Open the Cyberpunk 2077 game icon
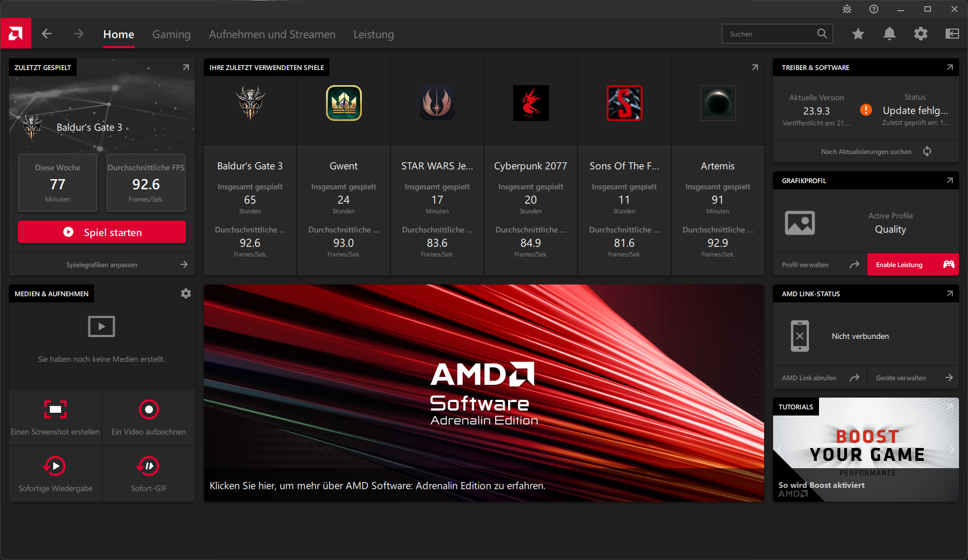Viewport: 968px width, 560px height. point(531,103)
